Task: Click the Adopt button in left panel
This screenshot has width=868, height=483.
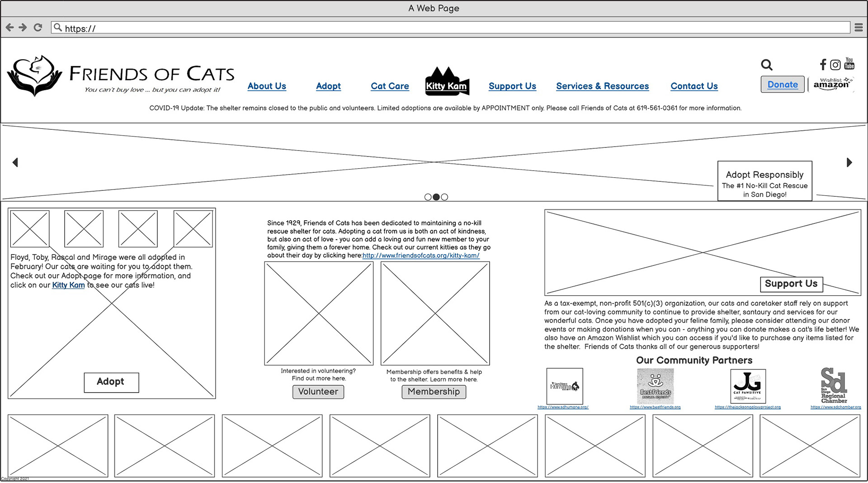Action: coord(111,382)
